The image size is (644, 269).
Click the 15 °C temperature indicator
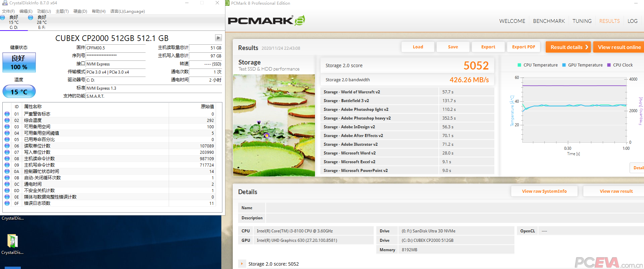tap(19, 92)
